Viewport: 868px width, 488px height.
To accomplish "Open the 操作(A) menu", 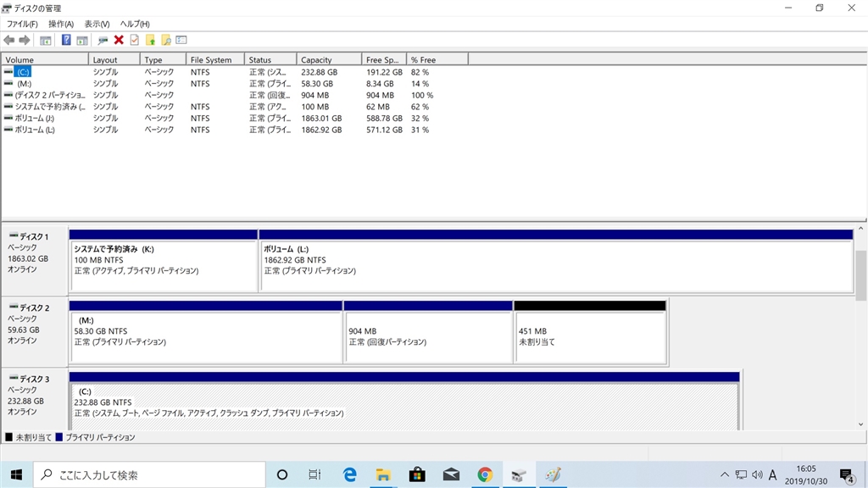I will 61,24.
